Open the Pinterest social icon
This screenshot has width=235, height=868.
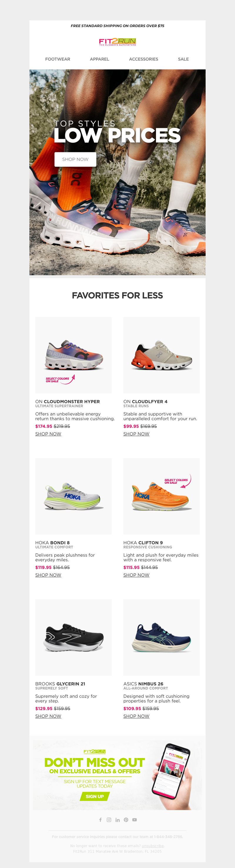point(126,819)
